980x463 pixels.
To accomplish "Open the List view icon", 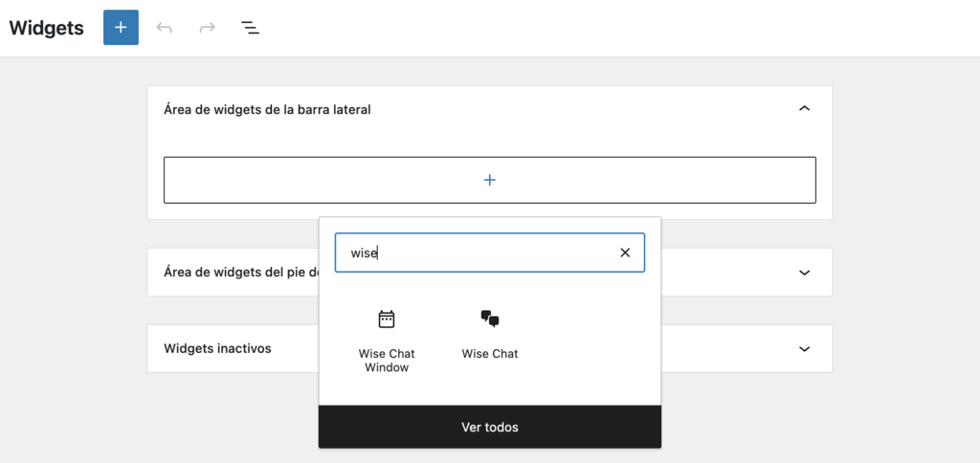I will (250, 28).
